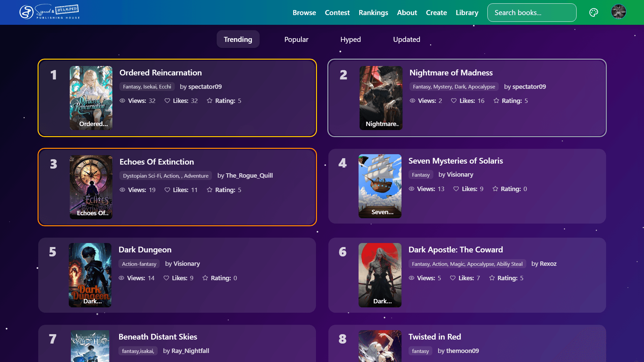Screen dimensions: 644x362
Task: Click the Twisted in Red cover thumbnail
Action: pos(380,346)
